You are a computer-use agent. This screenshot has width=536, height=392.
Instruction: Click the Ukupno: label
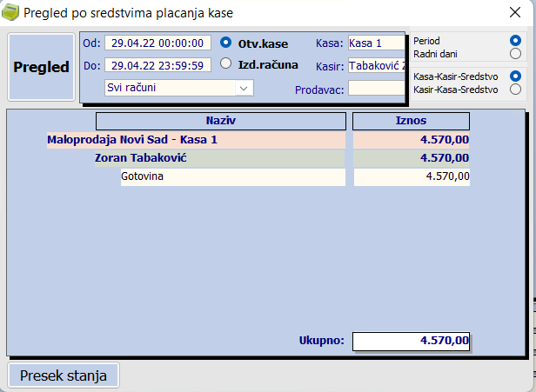coord(321,341)
